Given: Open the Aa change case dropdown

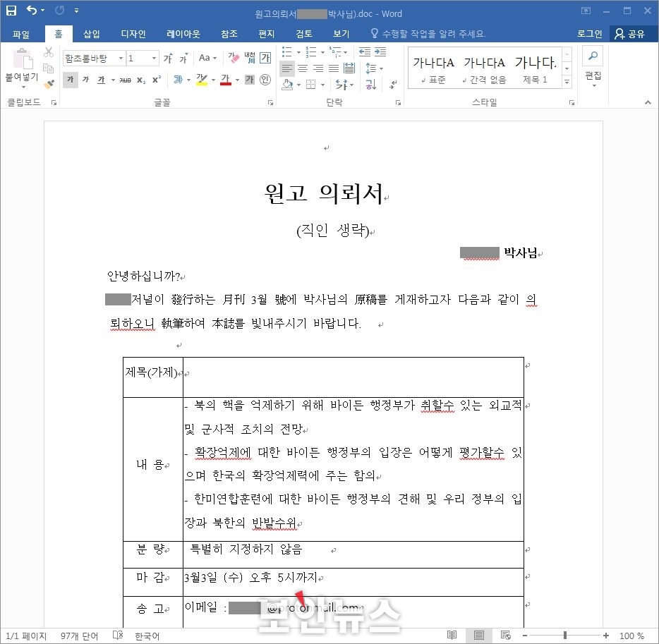Looking at the screenshot, I should [x=207, y=58].
